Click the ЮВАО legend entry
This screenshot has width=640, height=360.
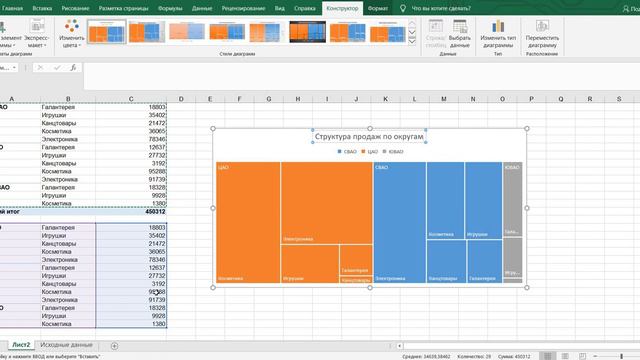point(393,152)
